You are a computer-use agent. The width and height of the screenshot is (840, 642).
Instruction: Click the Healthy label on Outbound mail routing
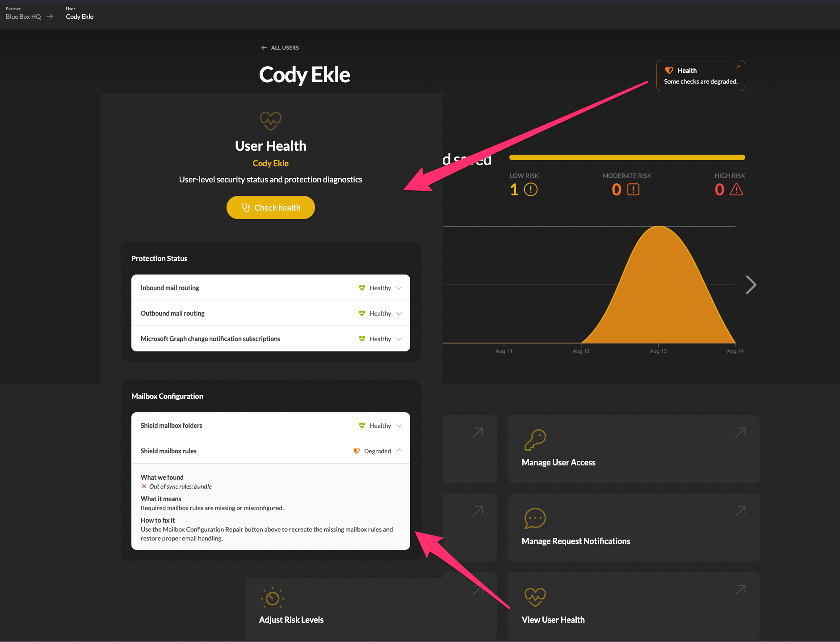[380, 313]
